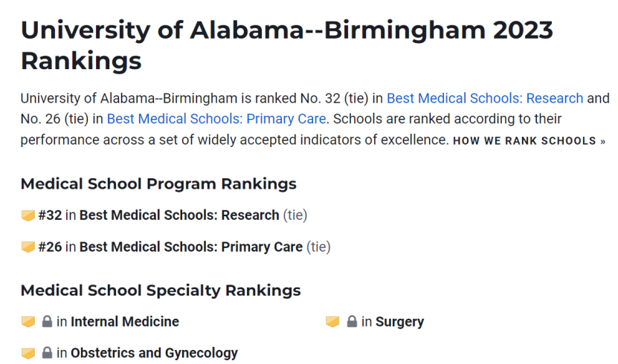This screenshot has height=364, width=618.
Task: Follow the HOW WE RANK SCHOOLS link
Action: 529,141
